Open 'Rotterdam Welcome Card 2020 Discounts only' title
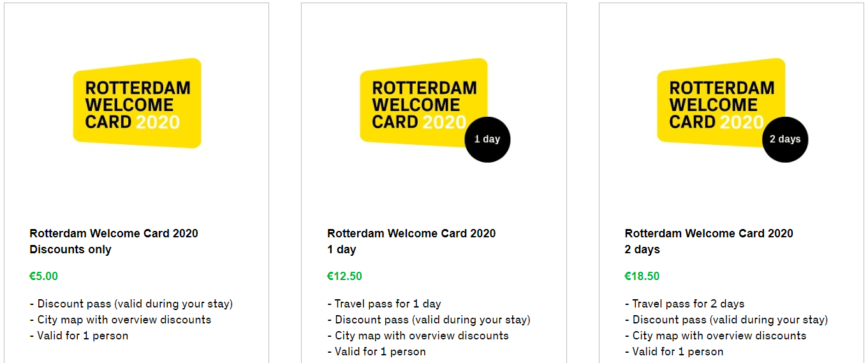Image resolution: width=868 pixels, height=363 pixels. [114, 241]
